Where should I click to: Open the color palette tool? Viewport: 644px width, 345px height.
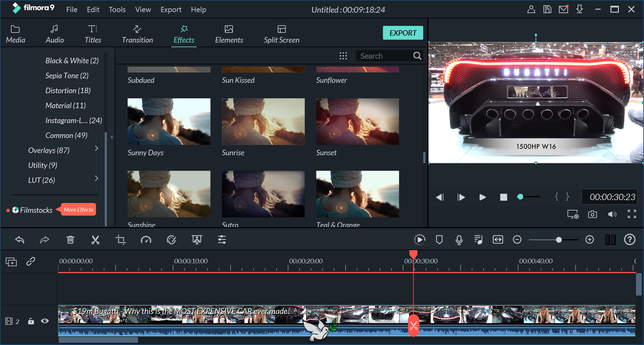[171, 239]
